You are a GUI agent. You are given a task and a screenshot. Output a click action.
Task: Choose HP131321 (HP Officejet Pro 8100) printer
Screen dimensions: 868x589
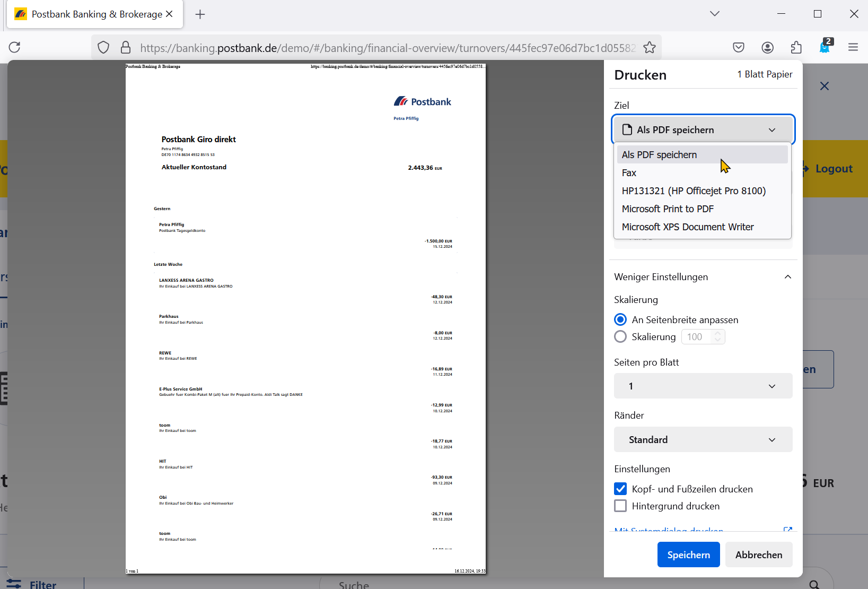[x=703, y=190]
